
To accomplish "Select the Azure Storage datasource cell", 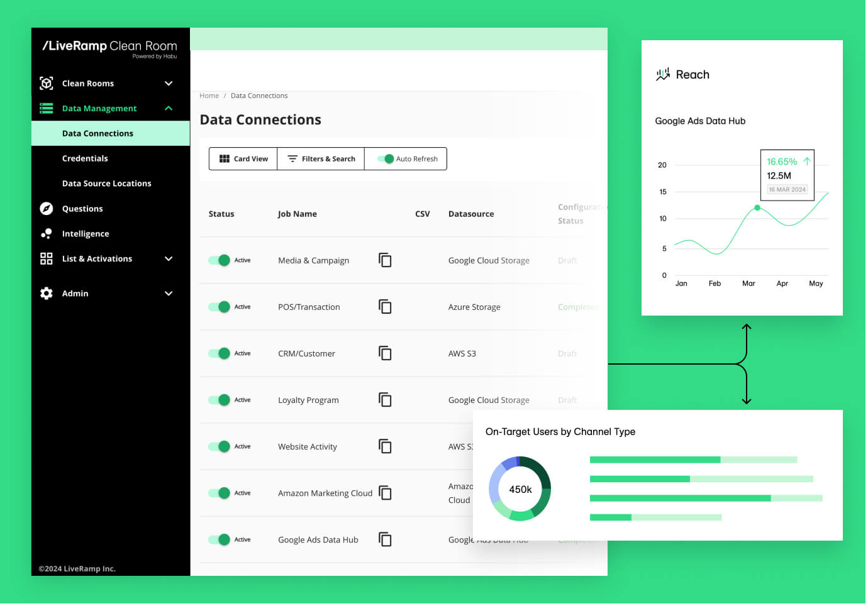I will tap(474, 307).
